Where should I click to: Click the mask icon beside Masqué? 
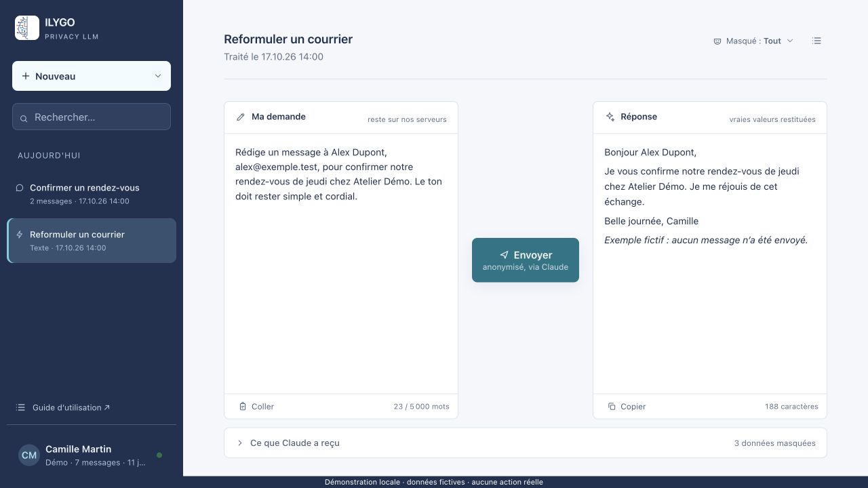coord(717,41)
